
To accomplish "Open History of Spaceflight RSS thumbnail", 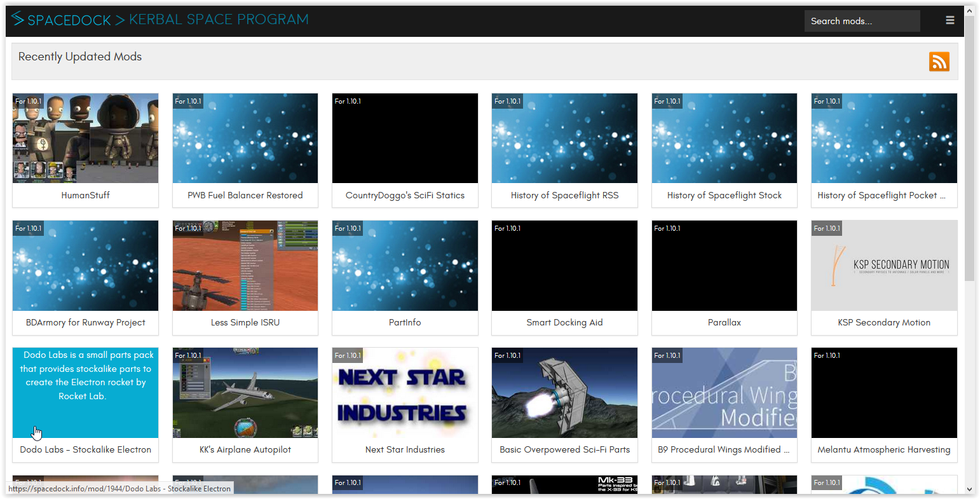I will (564, 138).
